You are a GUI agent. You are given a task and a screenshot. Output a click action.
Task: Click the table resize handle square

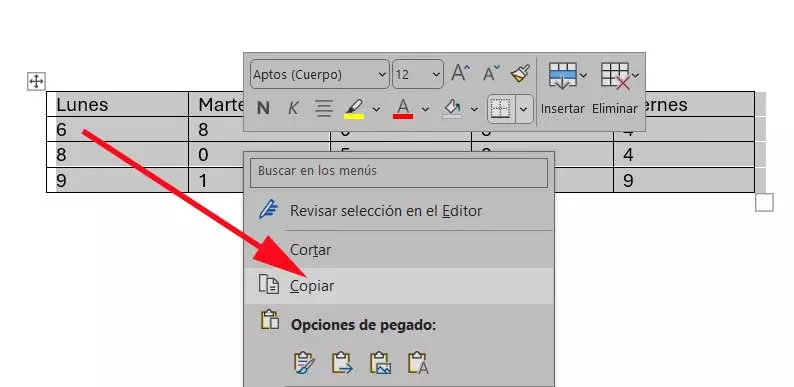(x=764, y=203)
